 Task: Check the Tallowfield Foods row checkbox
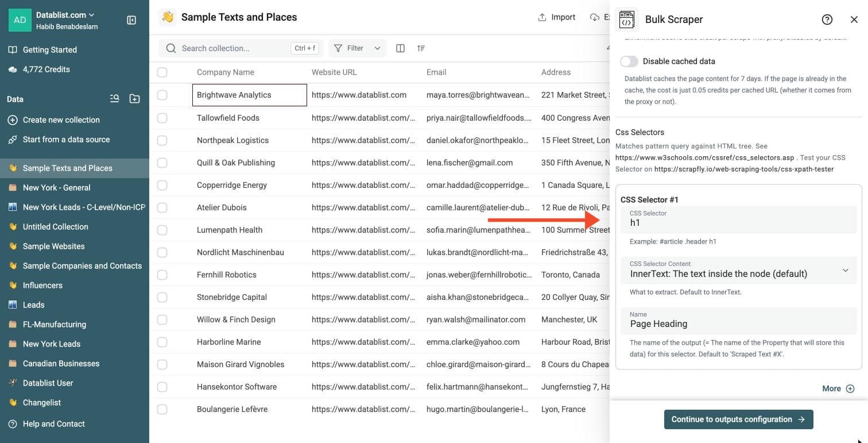pos(162,118)
